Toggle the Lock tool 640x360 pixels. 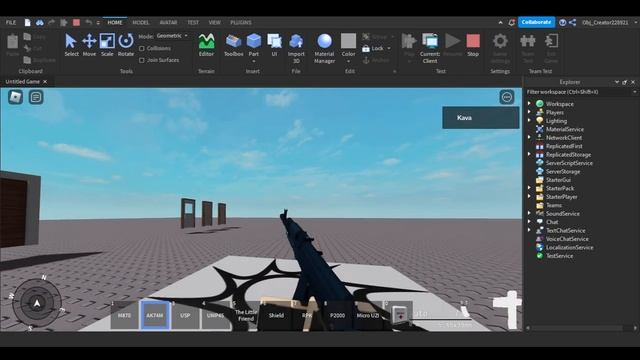point(373,48)
